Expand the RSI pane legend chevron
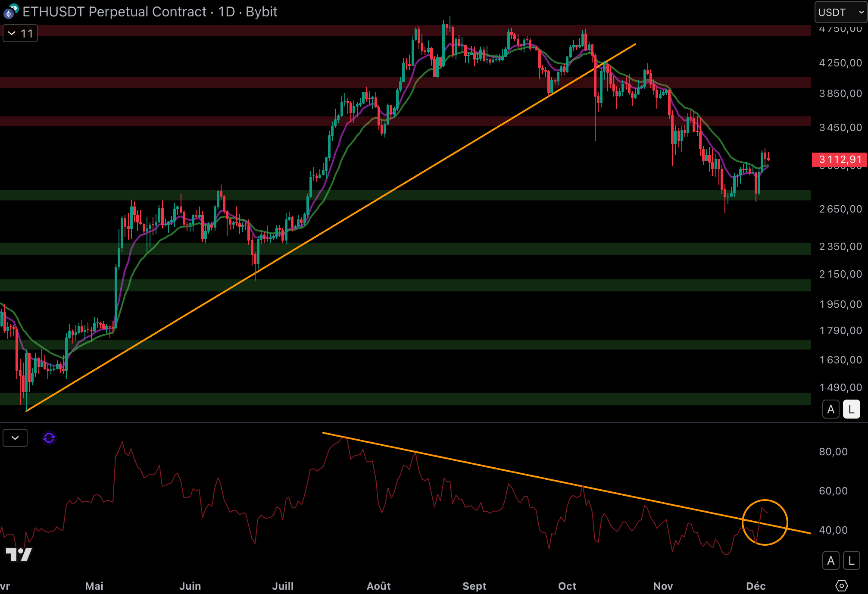Viewport: 868px width, 594px height. pyautogui.click(x=15, y=438)
